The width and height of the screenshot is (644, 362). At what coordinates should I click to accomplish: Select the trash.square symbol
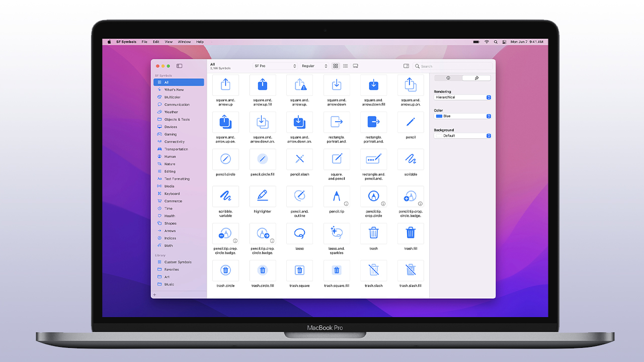(299, 271)
